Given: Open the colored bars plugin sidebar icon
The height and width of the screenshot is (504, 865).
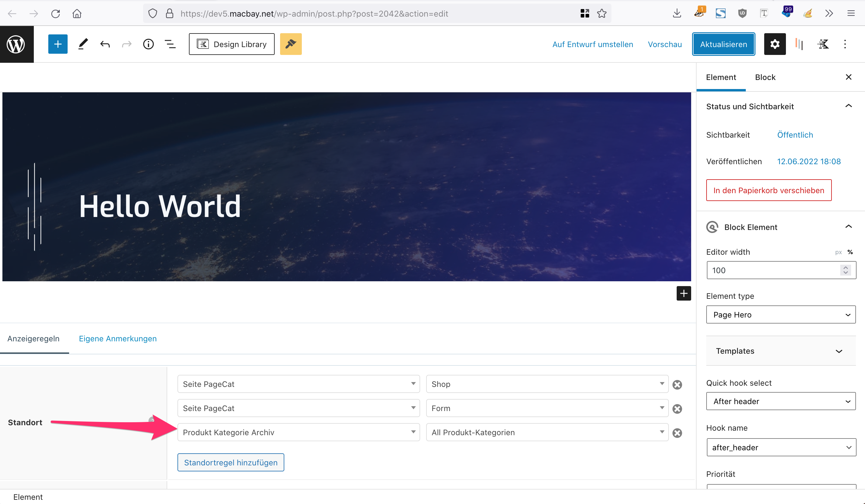Looking at the screenshot, I should click(799, 44).
